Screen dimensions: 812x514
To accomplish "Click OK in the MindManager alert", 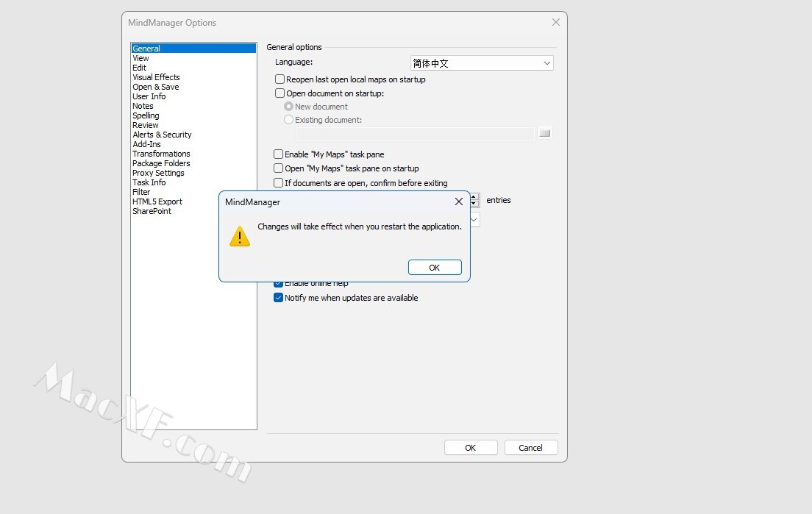I will [435, 268].
